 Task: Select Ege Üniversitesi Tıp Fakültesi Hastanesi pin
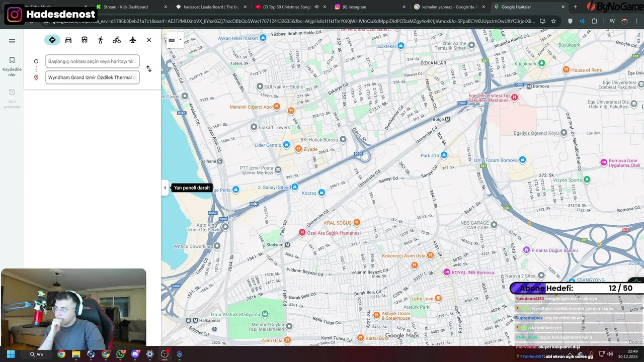pyautogui.click(x=514, y=97)
